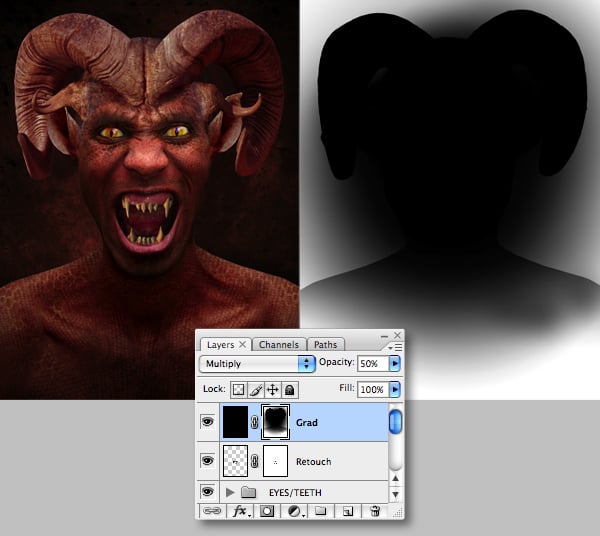
Task: Open the Multiply blend mode dropdown
Action: tap(258, 363)
